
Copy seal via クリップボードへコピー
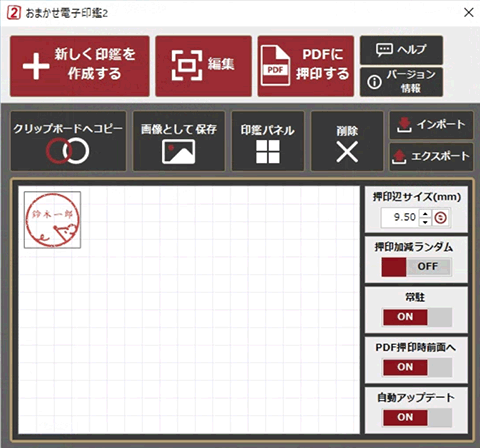pos(68,141)
